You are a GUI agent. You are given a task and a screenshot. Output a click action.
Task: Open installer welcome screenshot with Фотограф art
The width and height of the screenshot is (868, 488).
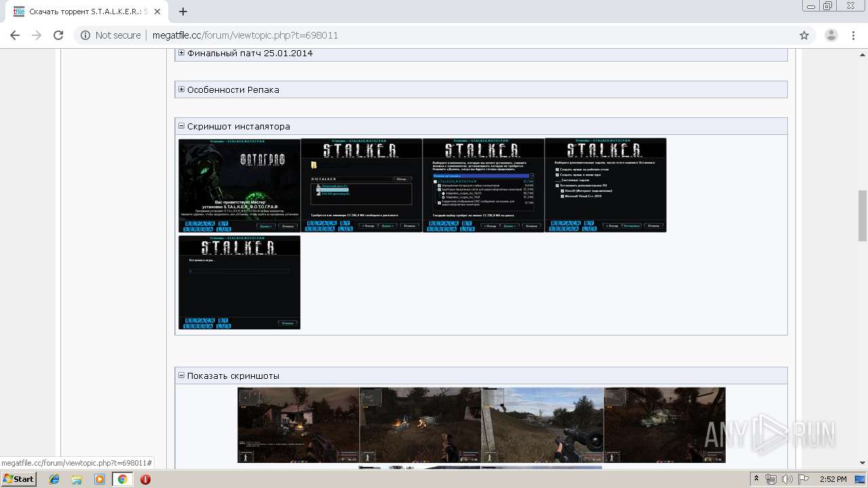click(239, 186)
